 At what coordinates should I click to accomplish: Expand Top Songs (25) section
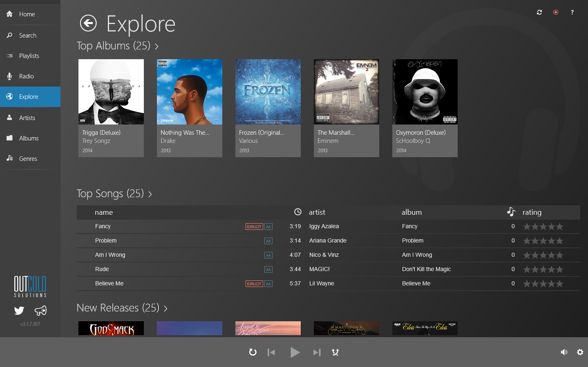[x=114, y=194]
